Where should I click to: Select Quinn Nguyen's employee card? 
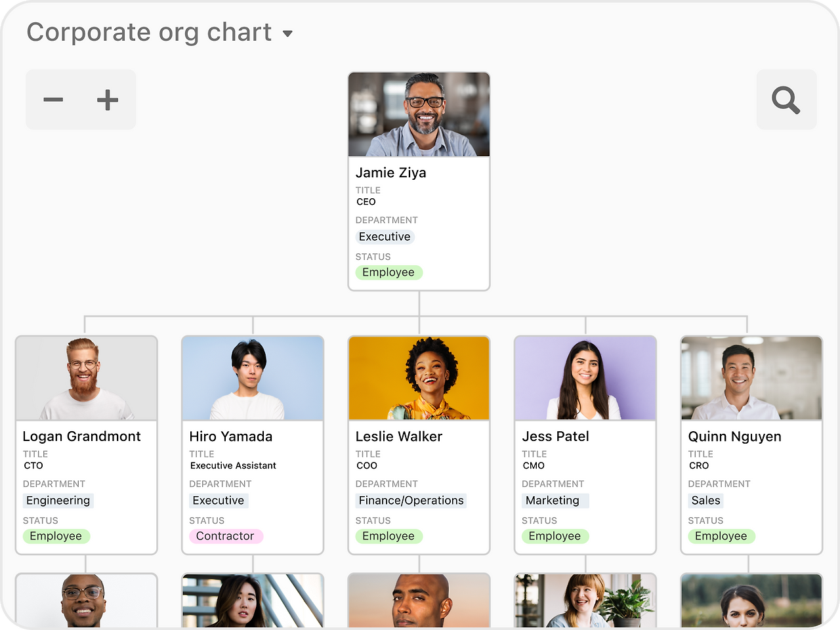(751, 445)
